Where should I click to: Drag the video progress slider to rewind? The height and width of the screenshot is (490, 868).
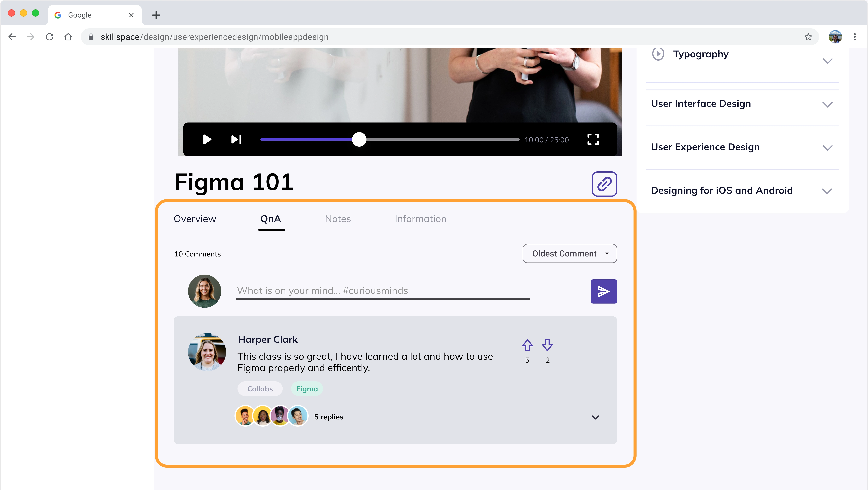click(x=358, y=139)
